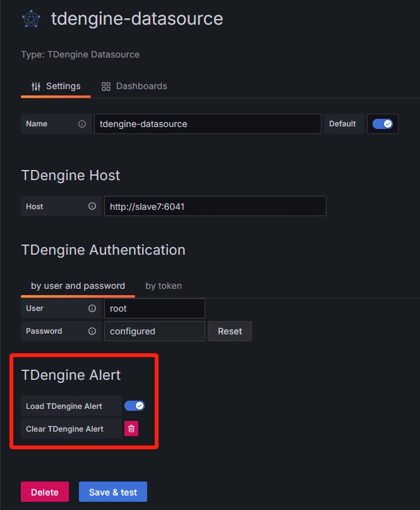Click the info icon next to Host

point(92,206)
